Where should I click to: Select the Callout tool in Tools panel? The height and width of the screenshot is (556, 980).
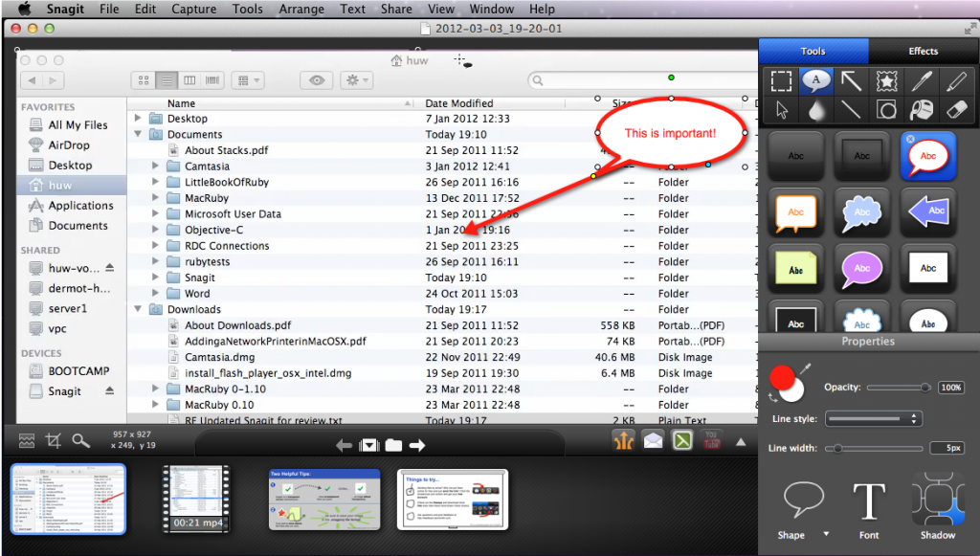[x=815, y=80]
